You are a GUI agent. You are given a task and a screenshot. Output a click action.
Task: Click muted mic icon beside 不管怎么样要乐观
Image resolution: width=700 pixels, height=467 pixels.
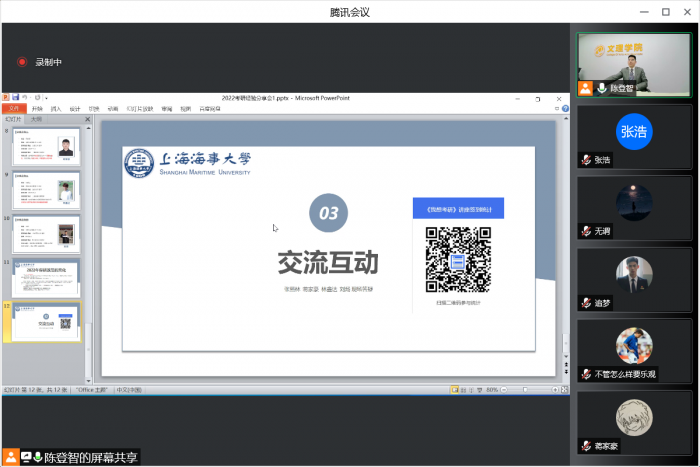click(x=586, y=374)
